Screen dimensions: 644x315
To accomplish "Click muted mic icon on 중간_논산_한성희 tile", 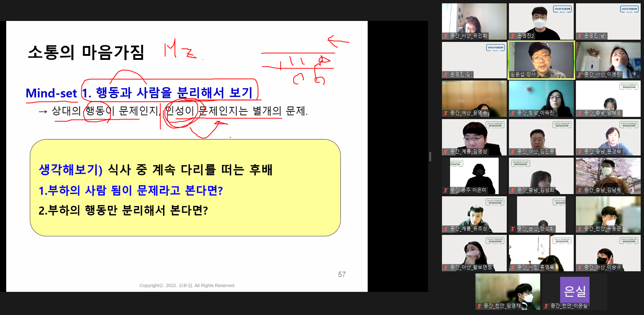I will pos(513,229).
